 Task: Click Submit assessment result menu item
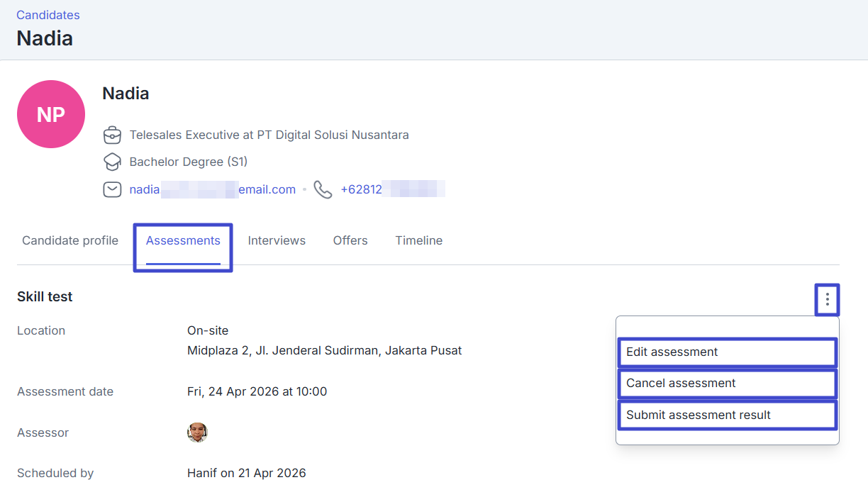pos(727,415)
